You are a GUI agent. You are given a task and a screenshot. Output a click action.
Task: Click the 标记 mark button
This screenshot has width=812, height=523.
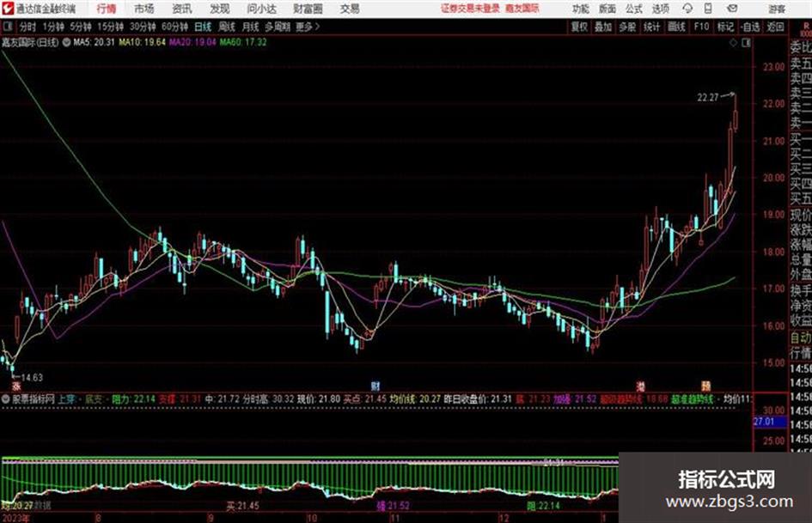(x=725, y=27)
